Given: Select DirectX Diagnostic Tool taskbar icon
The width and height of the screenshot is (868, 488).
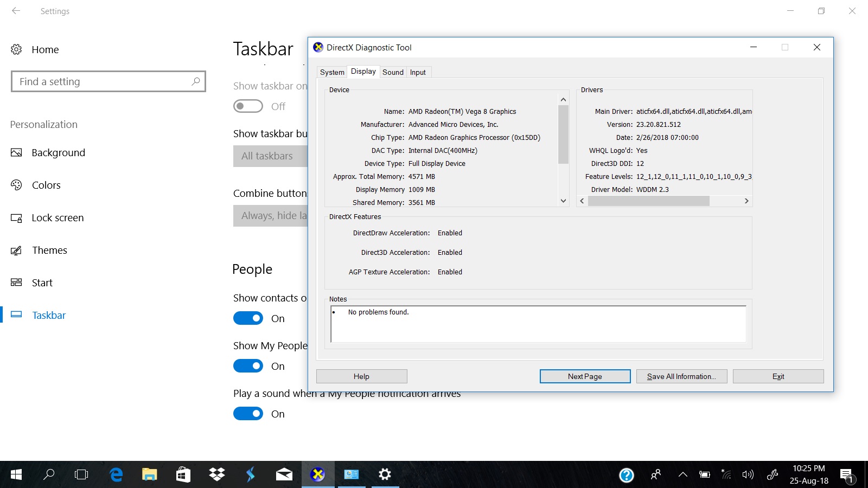Looking at the screenshot, I should [x=318, y=474].
